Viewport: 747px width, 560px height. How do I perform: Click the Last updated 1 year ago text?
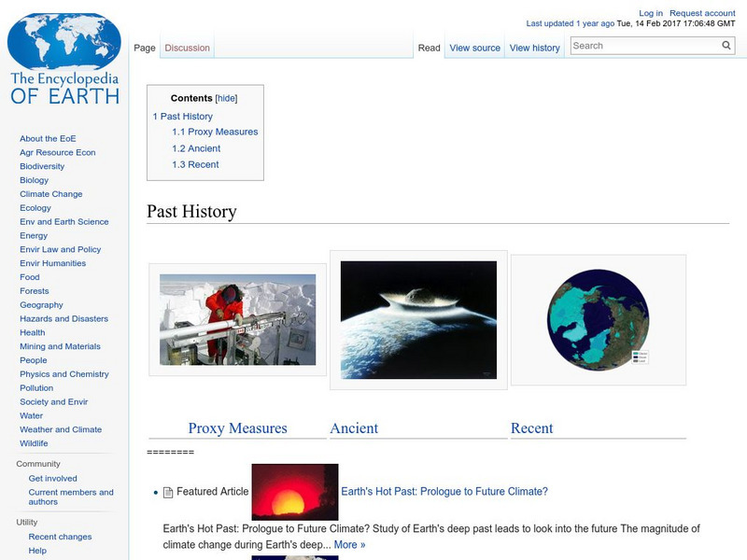tap(571, 23)
